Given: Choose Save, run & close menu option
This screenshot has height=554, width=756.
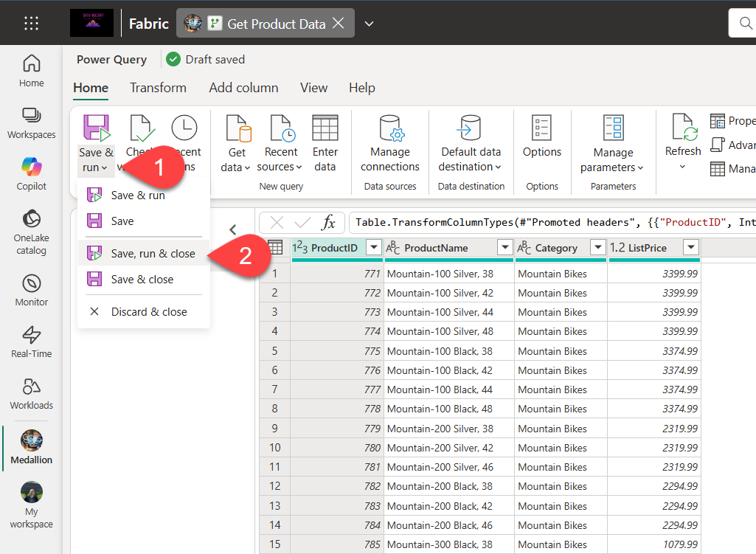Looking at the screenshot, I should [153, 254].
